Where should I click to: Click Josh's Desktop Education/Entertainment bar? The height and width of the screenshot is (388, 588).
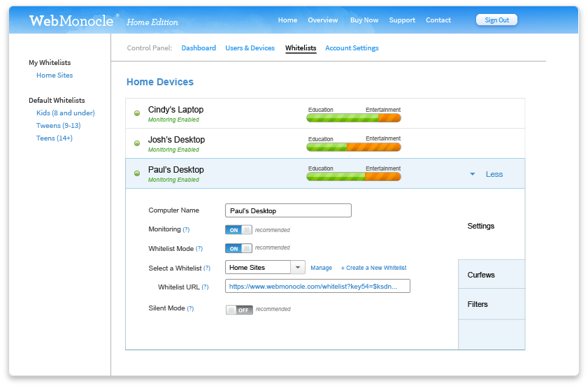pos(354,148)
